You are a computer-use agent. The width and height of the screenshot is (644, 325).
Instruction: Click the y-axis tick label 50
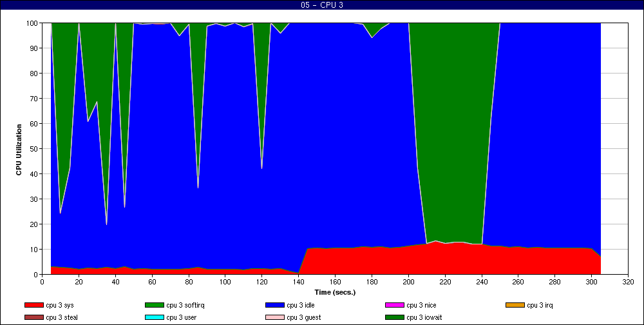click(x=34, y=149)
